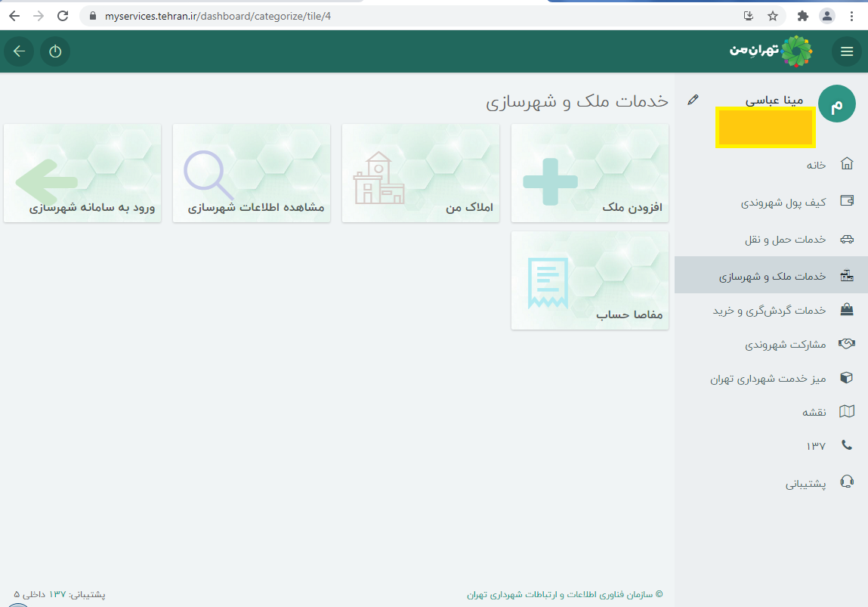This screenshot has height=607, width=868.
Task: Click the home icon beside خانه
Action: pyautogui.click(x=847, y=164)
